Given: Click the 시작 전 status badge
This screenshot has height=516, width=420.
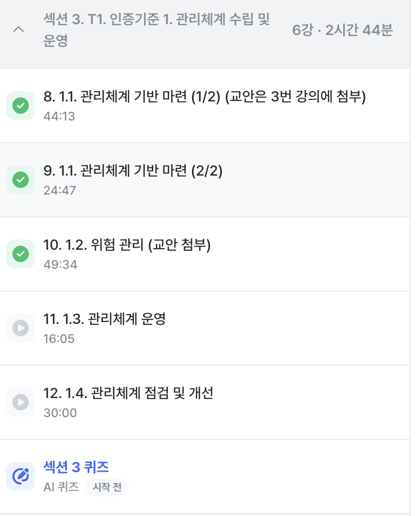Looking at the screenshot, I should (107, 487).
